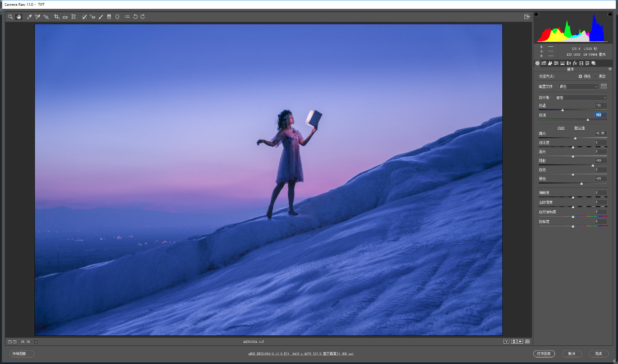Open the Calibration panel tab
Screen dimensions: 618x364
pyautogui.click(x=581, y=63)
